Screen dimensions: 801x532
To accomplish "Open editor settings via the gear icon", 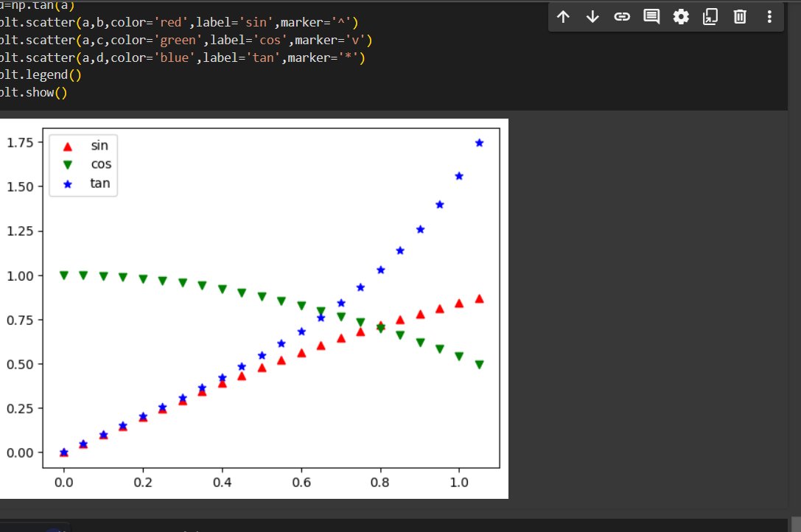I will [681, 16].
